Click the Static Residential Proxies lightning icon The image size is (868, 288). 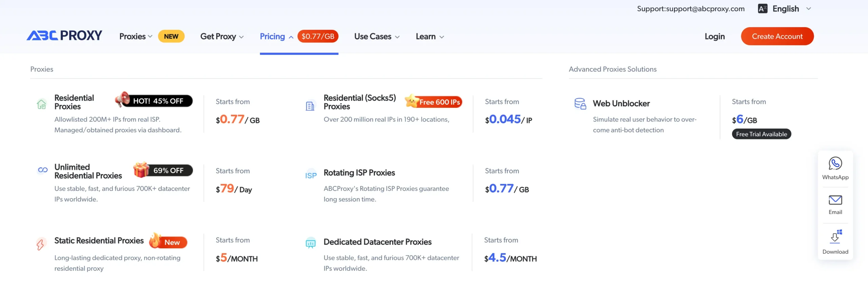coord(40,244)
